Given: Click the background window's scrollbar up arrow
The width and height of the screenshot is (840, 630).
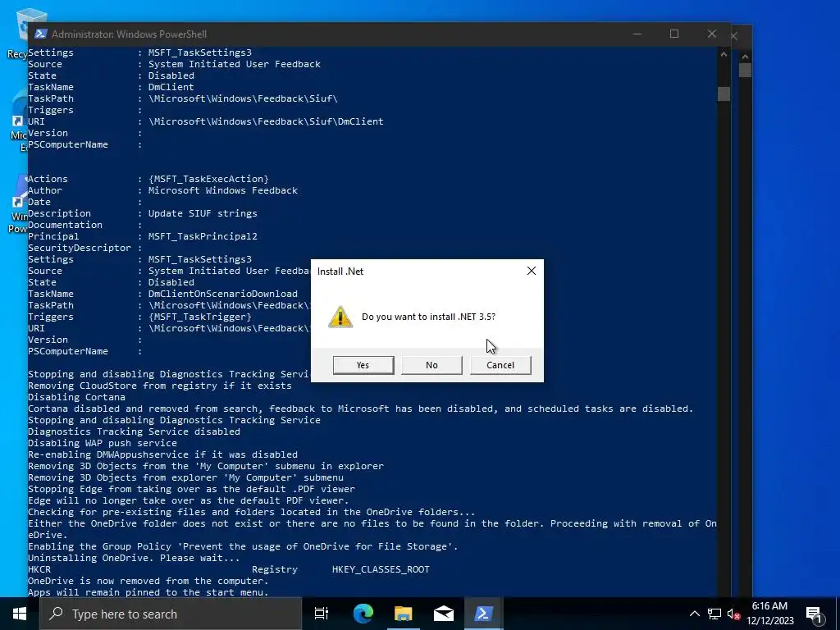Looking at the screenshot, I should click(x=745, y=56).
